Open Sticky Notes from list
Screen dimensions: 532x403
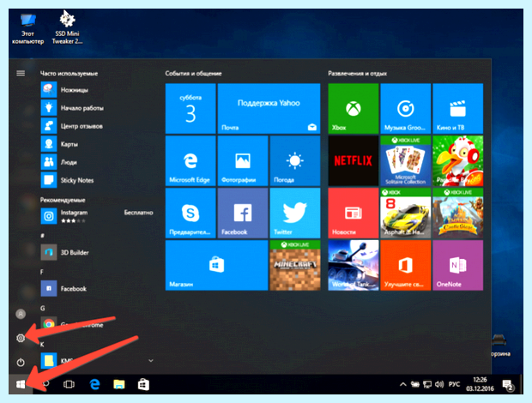(x=97, y=180)
